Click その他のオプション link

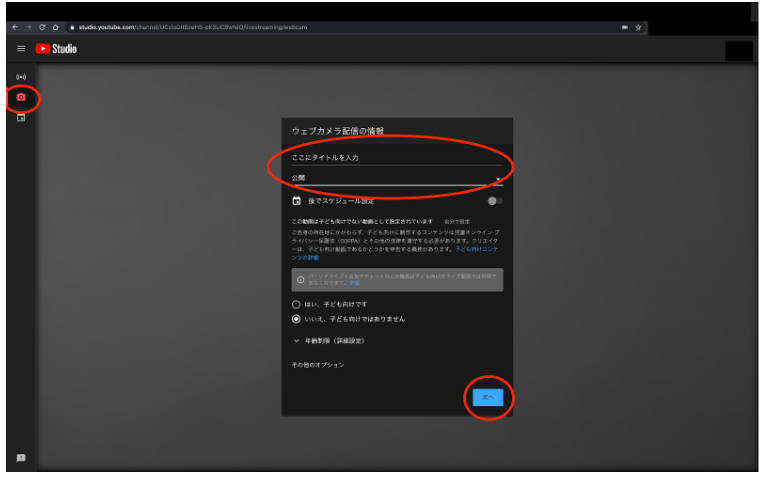pos(318,365)
